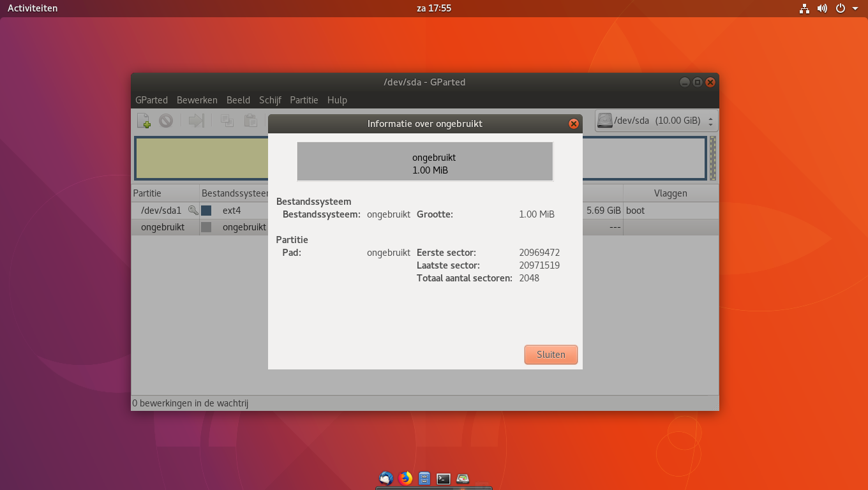Select the /dev/sda1 partition row
Viewport: 868px width, 490px height.
coord(161,211)
